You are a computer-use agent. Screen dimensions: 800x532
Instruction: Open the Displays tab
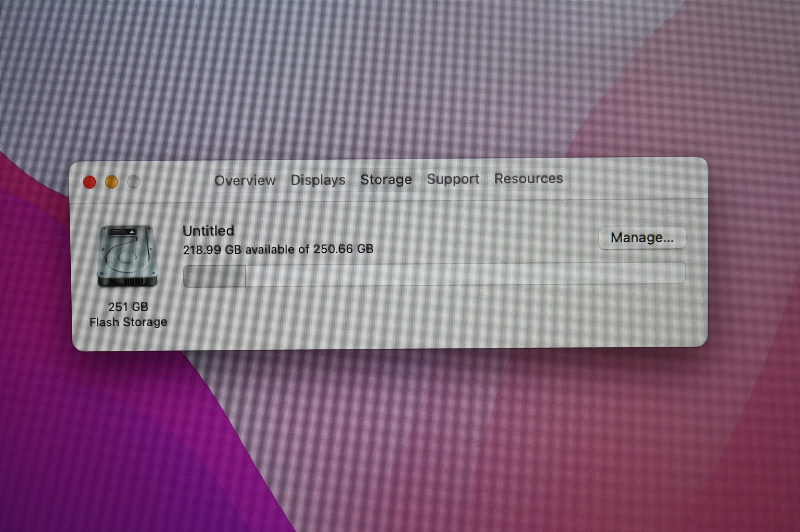(x=318, y=180)
